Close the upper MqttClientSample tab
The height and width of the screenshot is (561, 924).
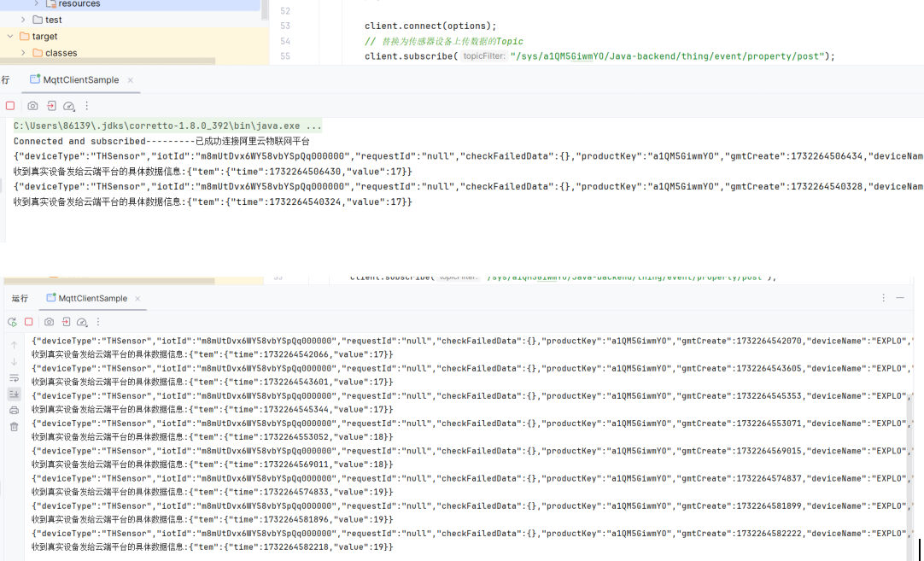(131, 80)
